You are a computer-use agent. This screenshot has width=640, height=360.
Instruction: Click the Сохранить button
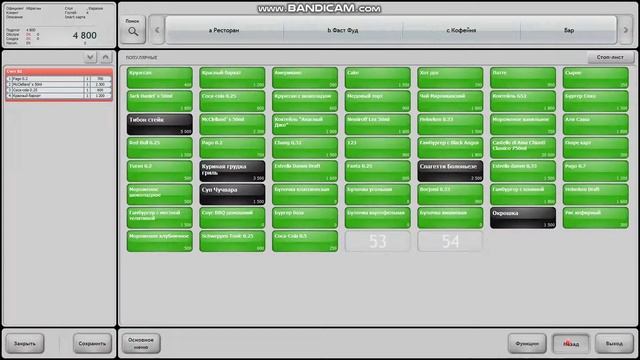pyautogui.click(x=92, y=344)
